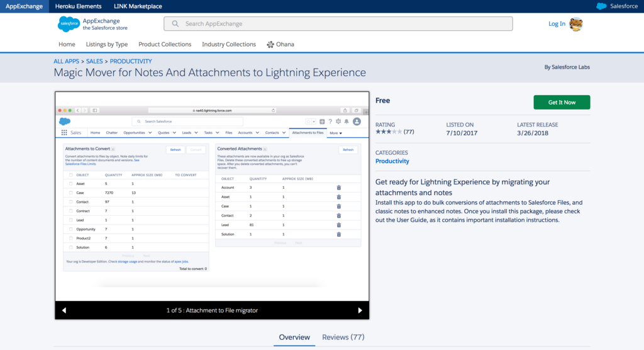Screen dimensions: 644x350
Task: Click the search magnifier icon in AppExchange bar
Action: (x=175, y=24)
